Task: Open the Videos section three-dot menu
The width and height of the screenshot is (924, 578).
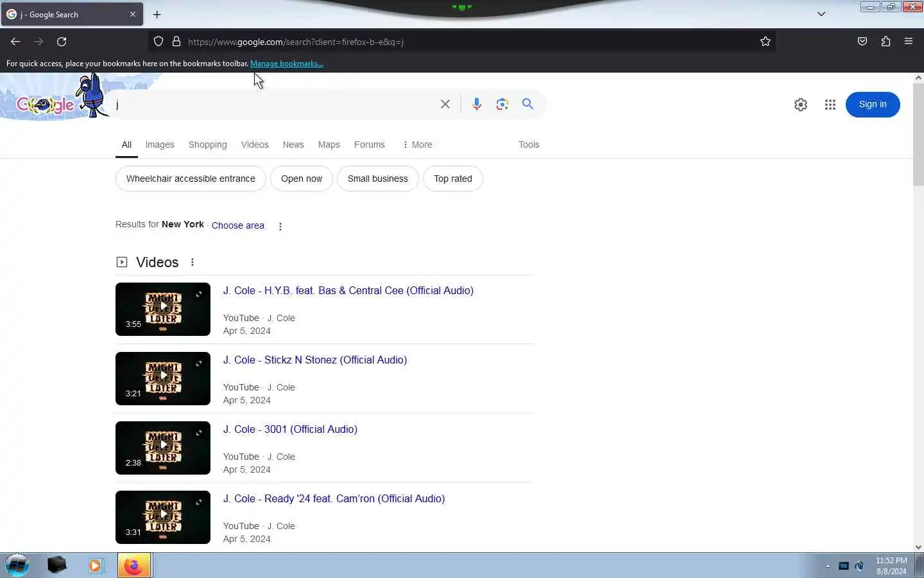Action: (x=193, y=262)
